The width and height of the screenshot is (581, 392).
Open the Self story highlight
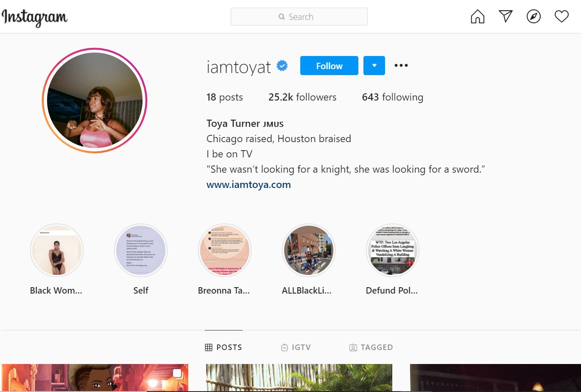tap(141, 250)
